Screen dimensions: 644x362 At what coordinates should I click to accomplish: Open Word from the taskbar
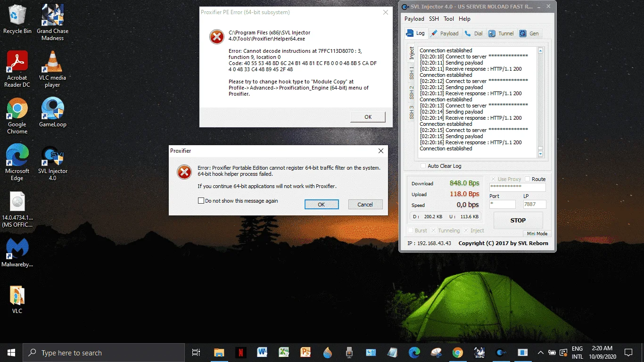[262, 353]
